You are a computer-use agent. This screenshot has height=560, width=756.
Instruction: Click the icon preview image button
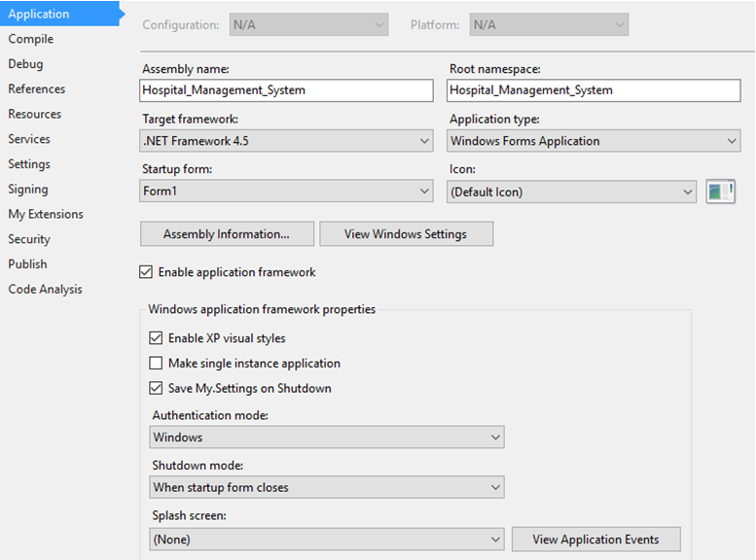tap(720, 192)
